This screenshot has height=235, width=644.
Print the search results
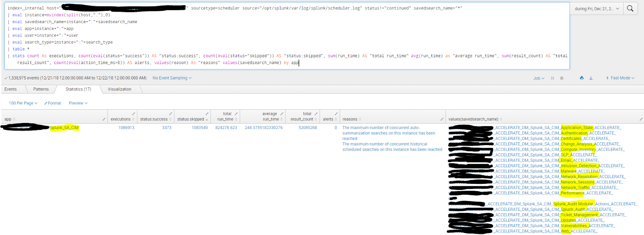(582, 78)
